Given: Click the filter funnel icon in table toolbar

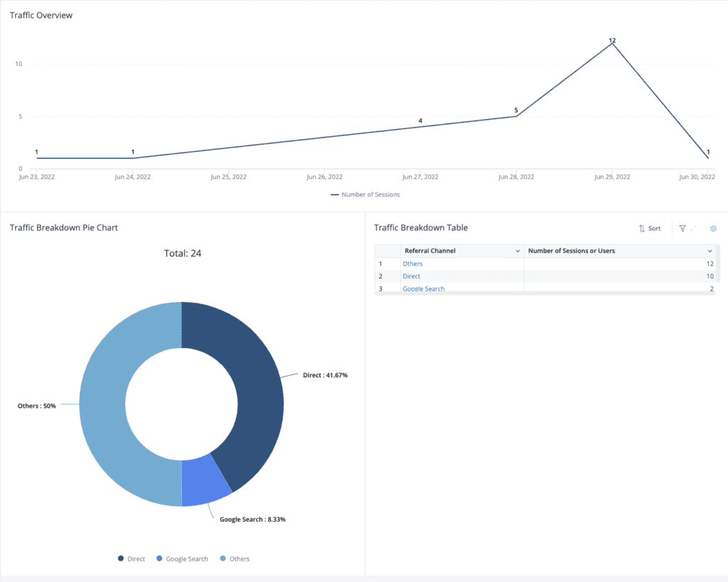Looking at the screenshot, I should [682, 228].
